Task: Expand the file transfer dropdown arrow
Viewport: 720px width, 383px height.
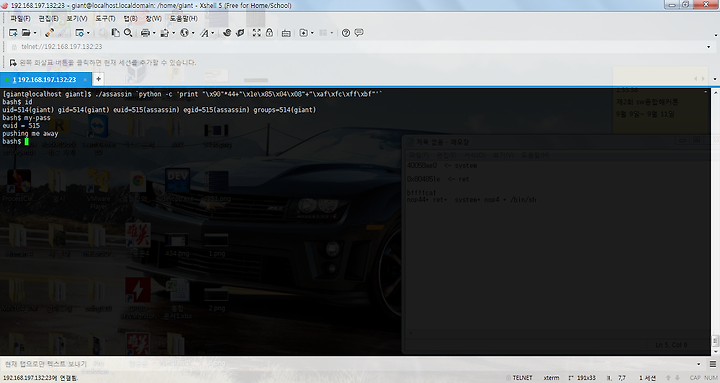Action: click(173, 33)
